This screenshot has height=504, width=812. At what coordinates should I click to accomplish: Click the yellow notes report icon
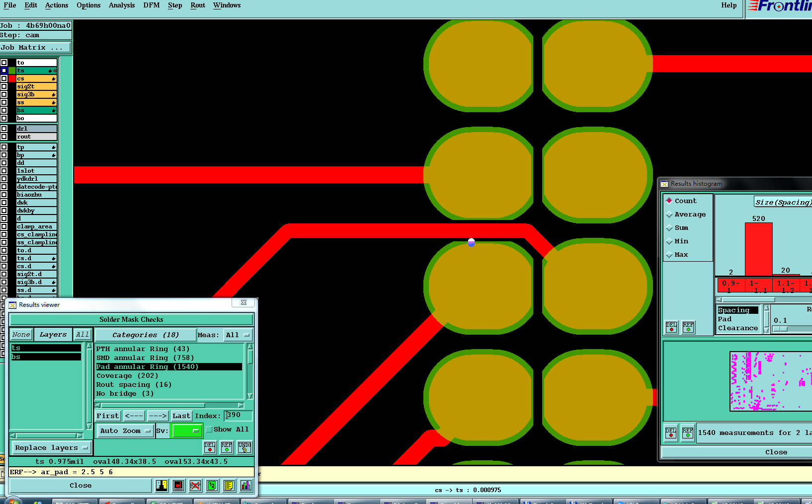(x=229, y=486)
